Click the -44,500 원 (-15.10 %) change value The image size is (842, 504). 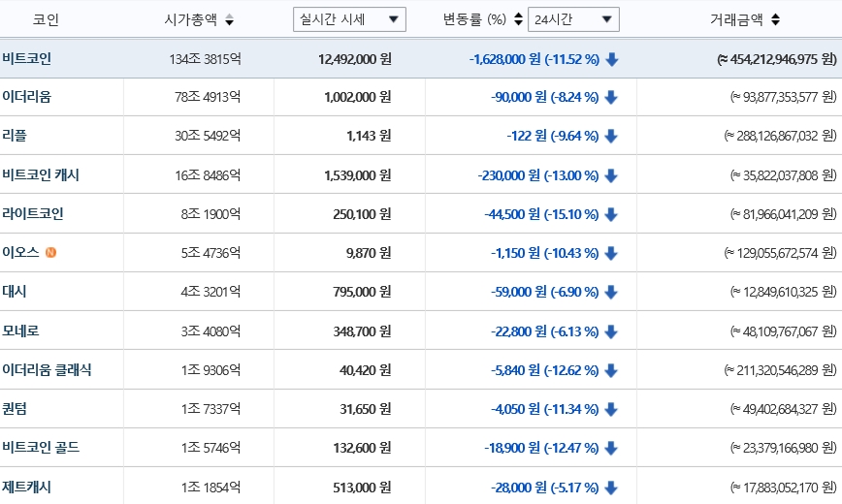pyautogui.click(x=542, y=215)
